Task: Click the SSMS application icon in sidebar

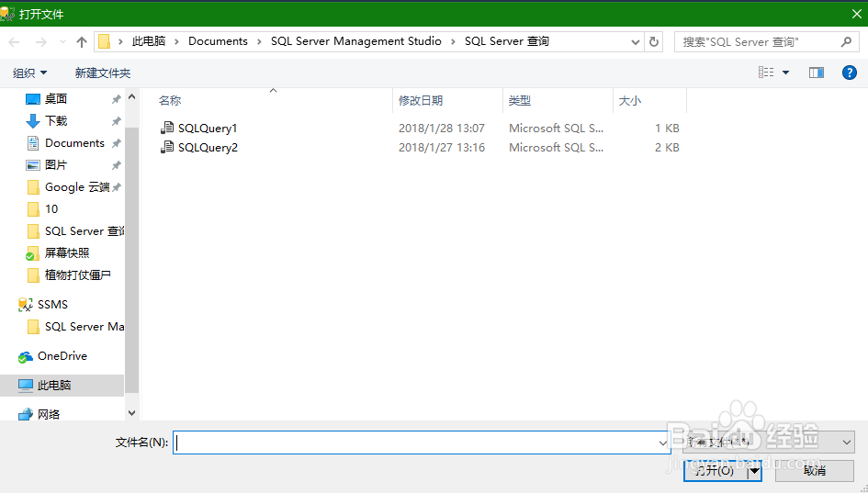Action: pos(26,305)
